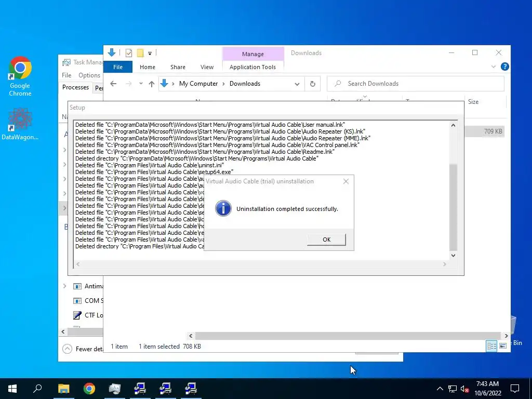The width and height of the screenshot is (532, 399).
Task: Click the Explorer horizontal scrollbar left arrow
Action: (191, 336)
